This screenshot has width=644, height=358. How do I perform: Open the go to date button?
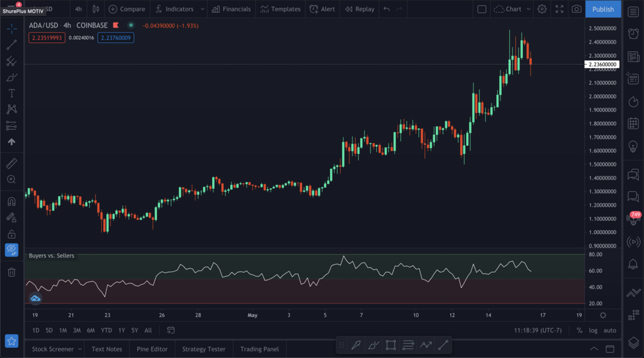[x=170, y=330]
